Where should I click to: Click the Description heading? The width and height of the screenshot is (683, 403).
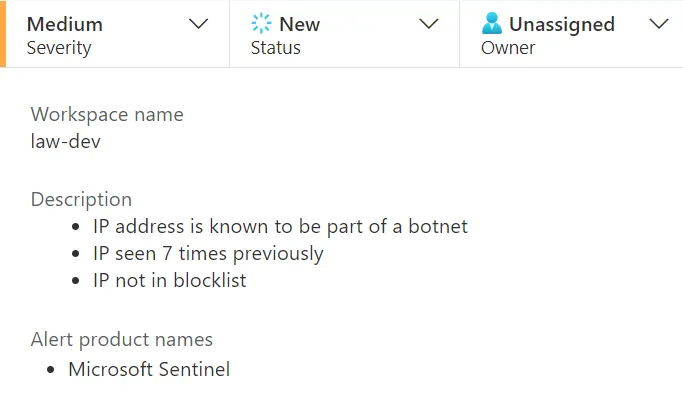click(x=81, y=199)
